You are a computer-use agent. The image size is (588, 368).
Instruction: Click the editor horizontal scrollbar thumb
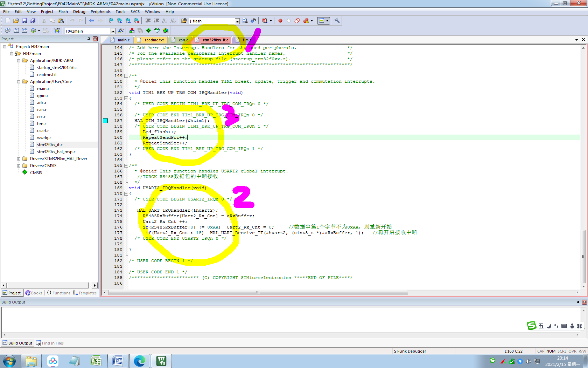(x=258, y=292)
